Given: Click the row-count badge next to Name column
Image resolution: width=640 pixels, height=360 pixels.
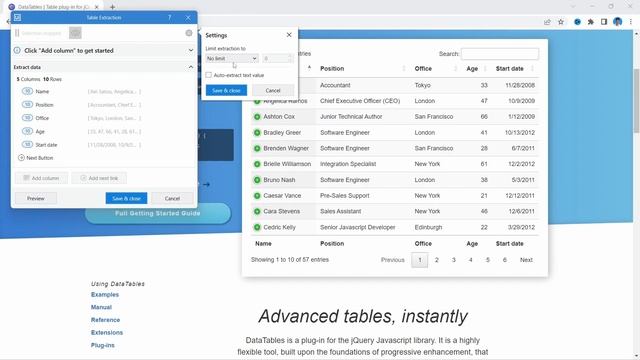Looking at the screenshot, I should point(27,91).
